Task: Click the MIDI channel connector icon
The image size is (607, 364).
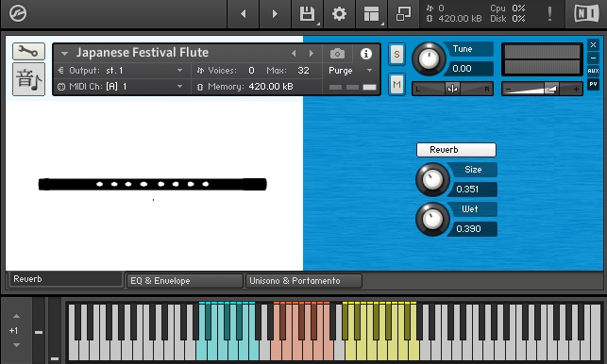Action: click(61, 87)
